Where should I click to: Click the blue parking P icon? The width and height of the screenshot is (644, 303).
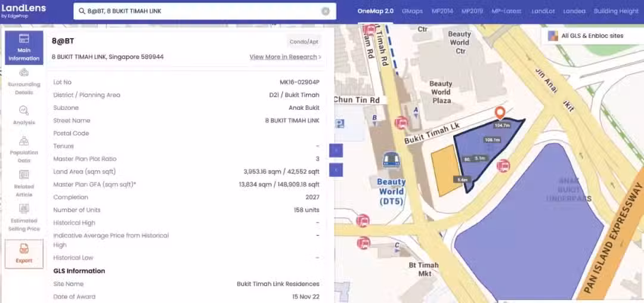(340, 123)
